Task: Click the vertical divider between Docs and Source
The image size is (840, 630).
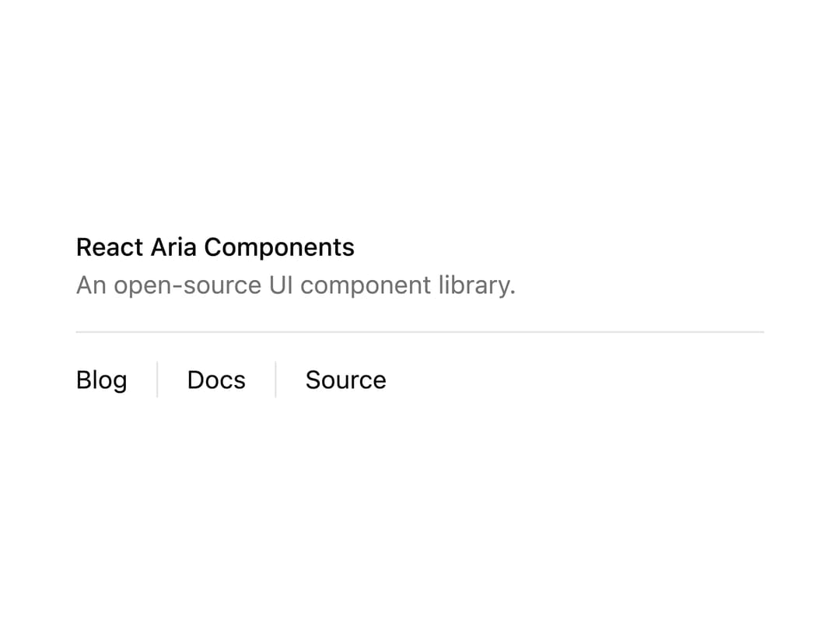Action: coord(276,380)
